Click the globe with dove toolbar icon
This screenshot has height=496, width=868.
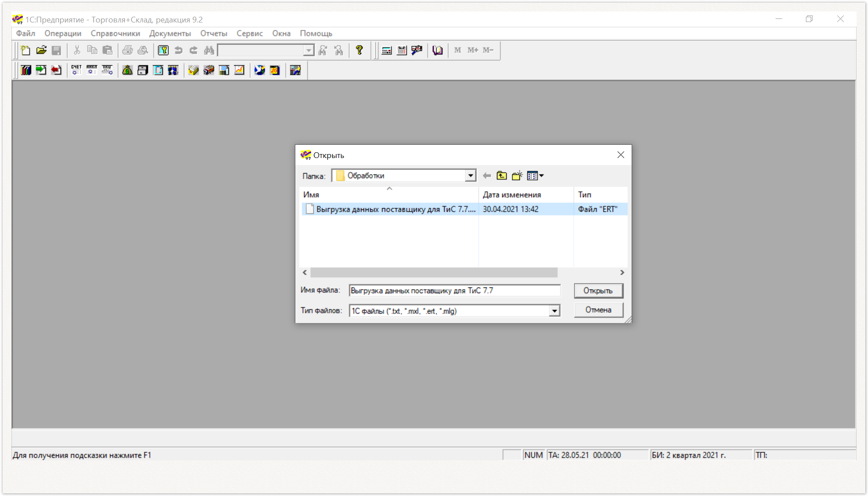pyautogui.click(x=260, y=70)
